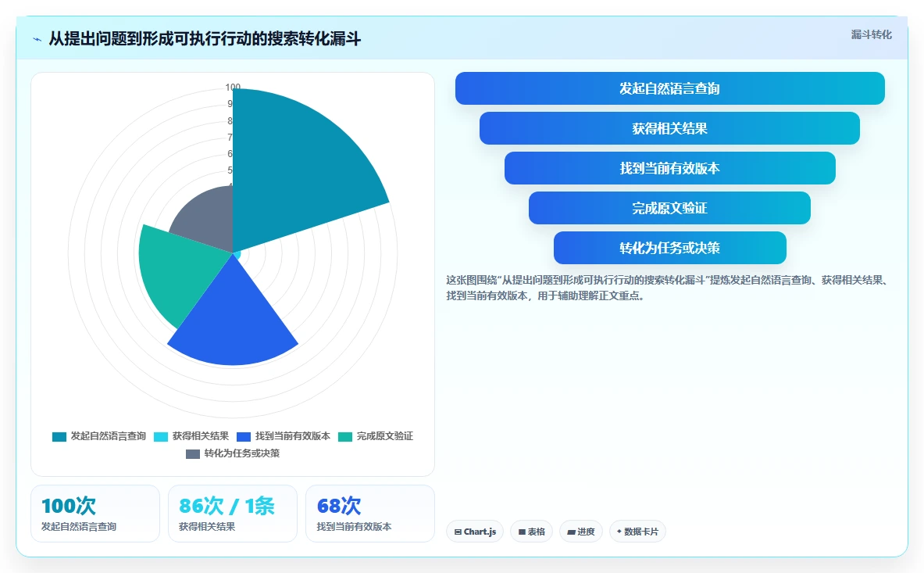Open the 68次 找到当前有效版本 data card
This screenshot has width=924, height=573.
[370, 514]
